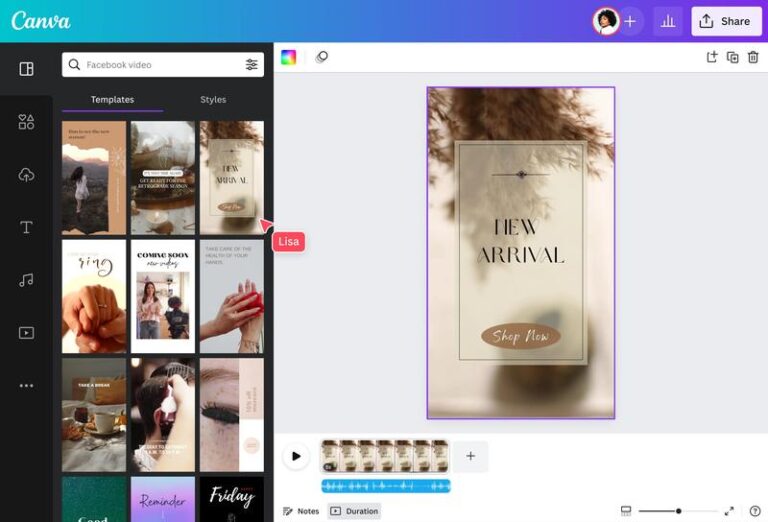This screenshot has height=522, width=768.
Task: Select the Text tool icon
Action: click(x=26, y=227)
